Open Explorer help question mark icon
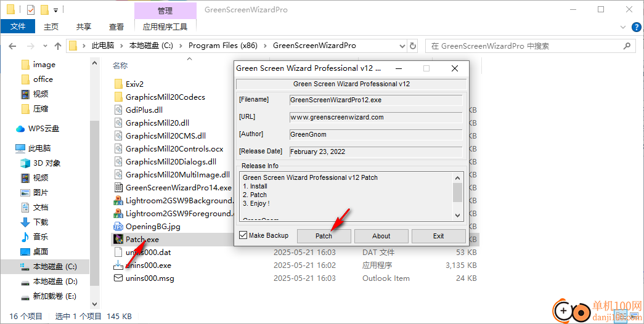 click(x=635, y=27)
